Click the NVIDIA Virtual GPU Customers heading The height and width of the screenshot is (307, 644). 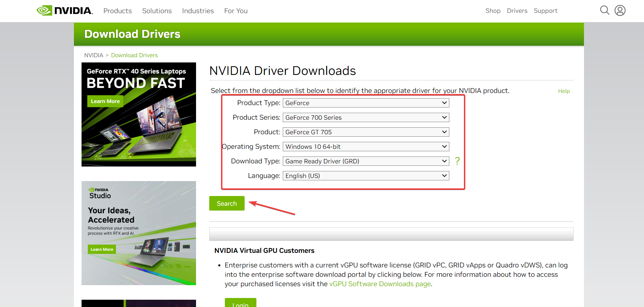point(264,250)
